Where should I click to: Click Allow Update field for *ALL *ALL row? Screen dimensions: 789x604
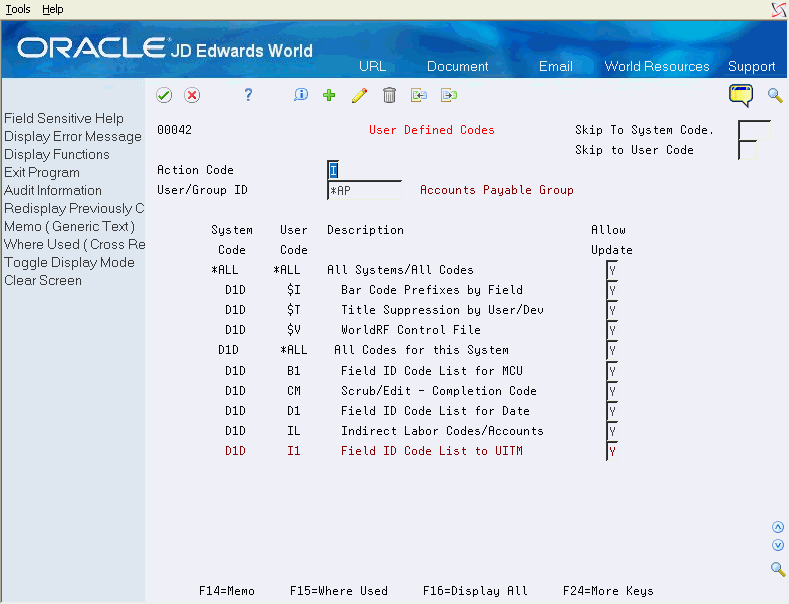pyautogui.click(x=612, y=270)
